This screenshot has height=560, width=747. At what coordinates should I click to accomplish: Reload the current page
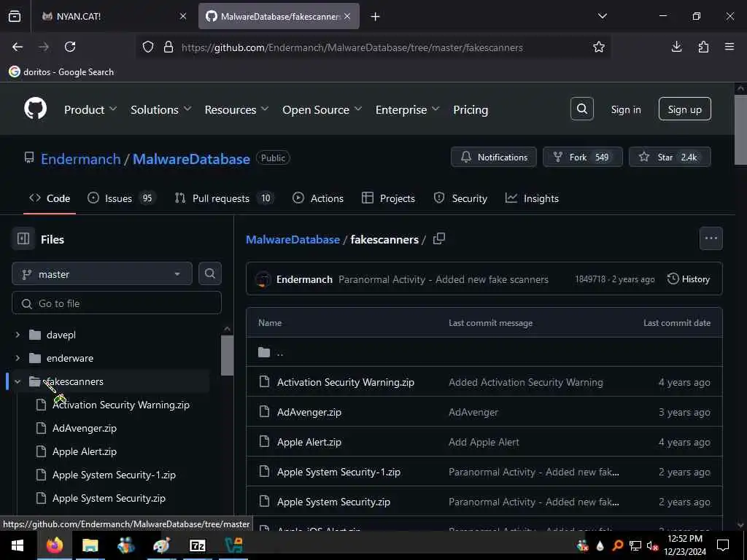coord(70,47)
